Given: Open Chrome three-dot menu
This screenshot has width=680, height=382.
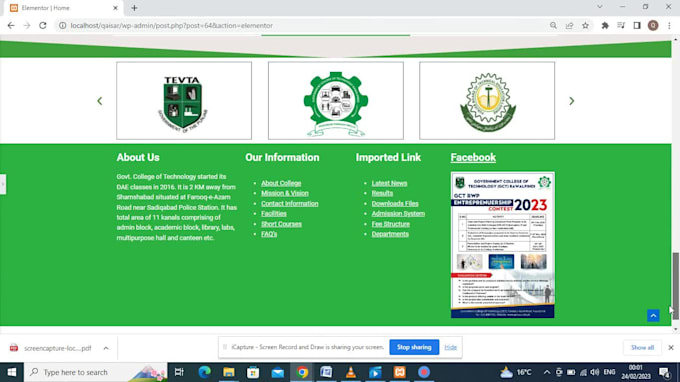Looking at the screenshot, I should (x=669, y=26).
